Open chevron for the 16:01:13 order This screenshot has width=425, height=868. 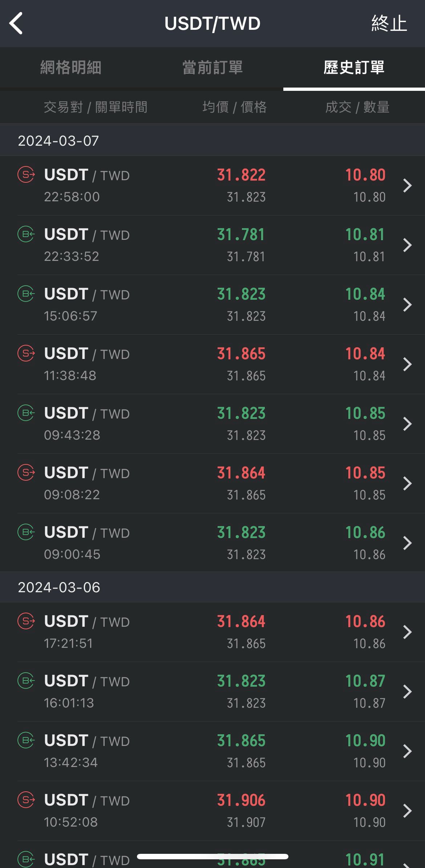point(407,692)
